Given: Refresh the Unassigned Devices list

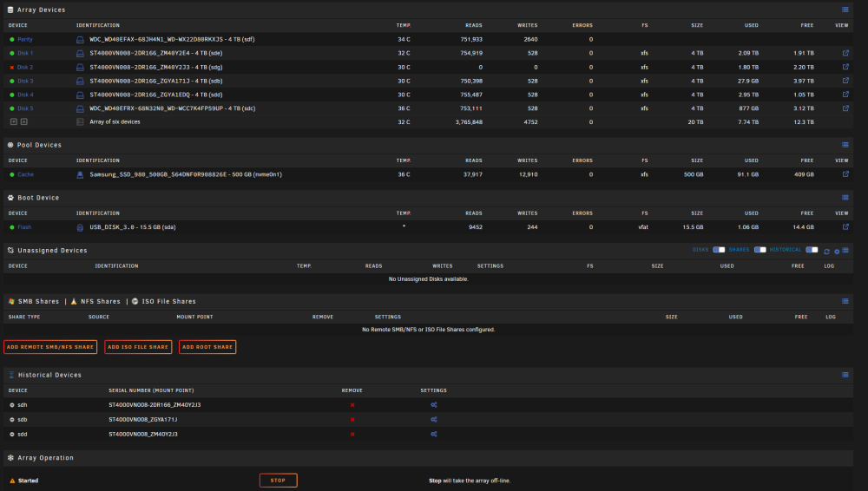Looking at the screenshot, I should coord(826,252).
